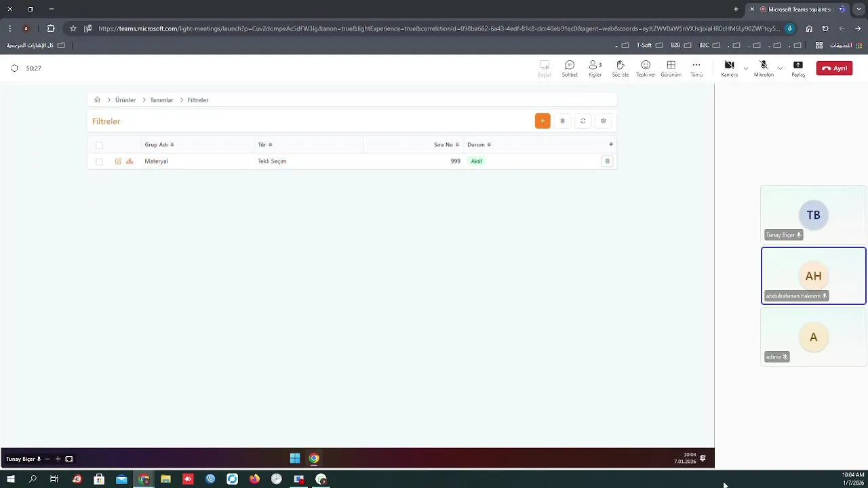Screen dimensions: 868x488
Task: Sort by Durum column
Action: coord(479,145)
